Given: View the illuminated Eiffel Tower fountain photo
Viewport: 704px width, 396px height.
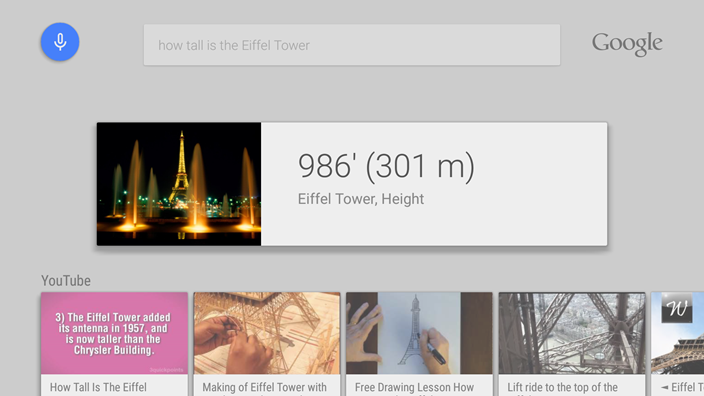Looking at the screenshot, I should tap(179, 184).
